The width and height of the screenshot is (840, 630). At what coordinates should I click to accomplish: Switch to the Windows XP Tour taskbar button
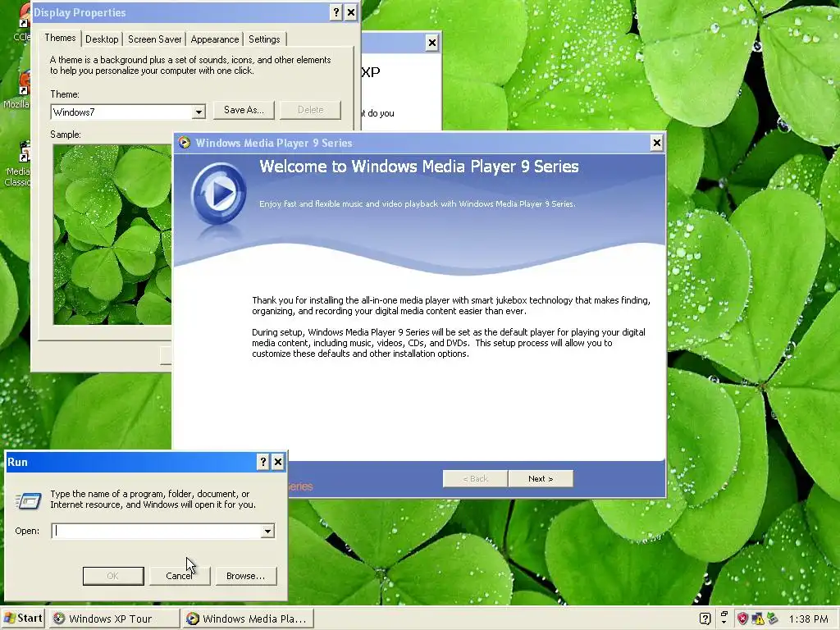(115, 619)
